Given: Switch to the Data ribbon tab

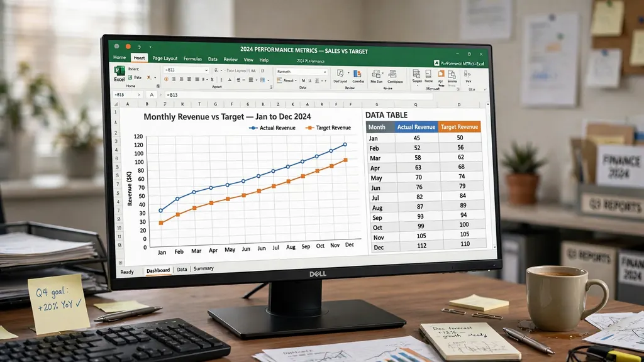Looking at the screenshot, I should point(213,59).
